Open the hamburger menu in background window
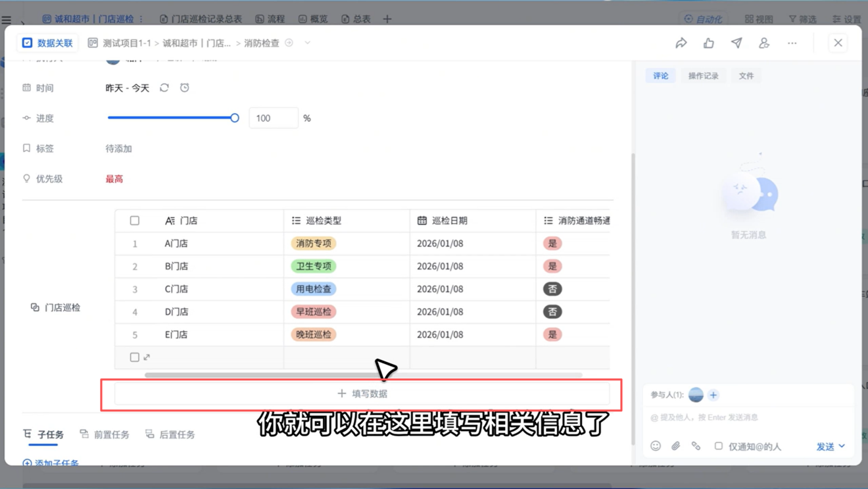The image size is (868, 489). (x=7, y=20)
